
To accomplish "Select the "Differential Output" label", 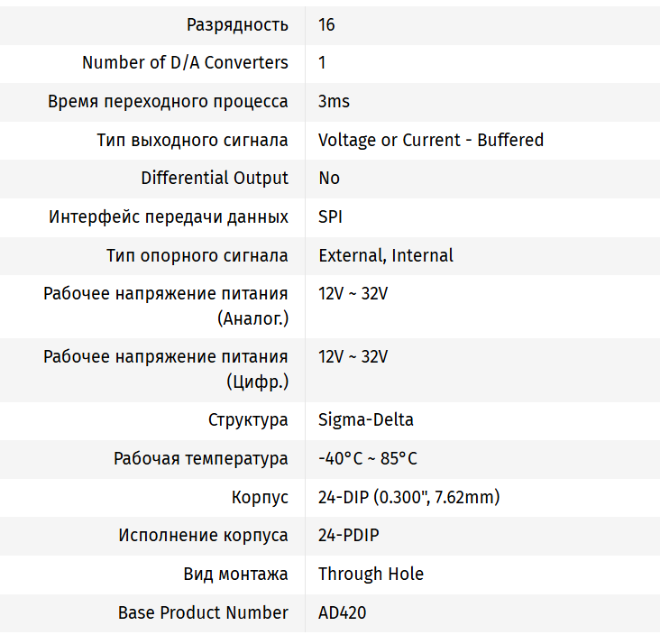I will 215,178.
